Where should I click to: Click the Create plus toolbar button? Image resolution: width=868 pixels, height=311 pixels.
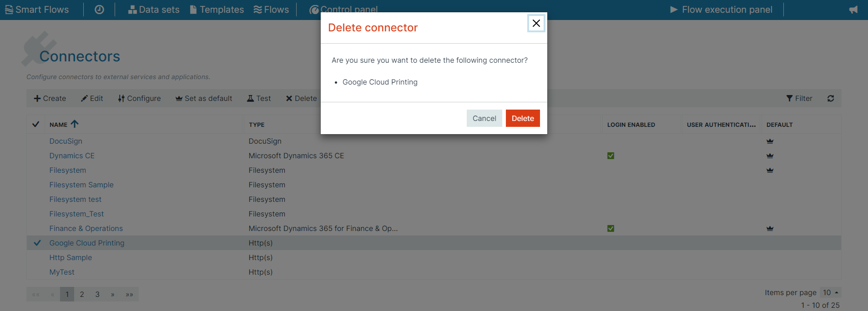point(50,98)
